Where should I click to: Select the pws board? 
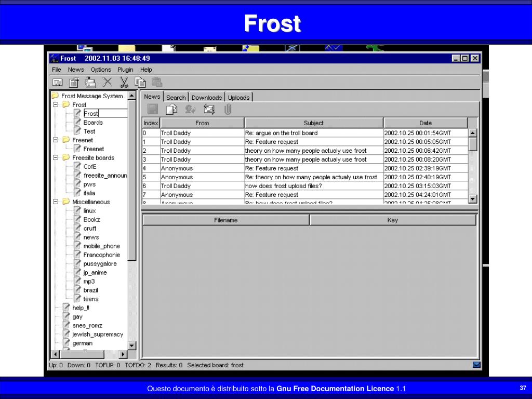(89, 184)
